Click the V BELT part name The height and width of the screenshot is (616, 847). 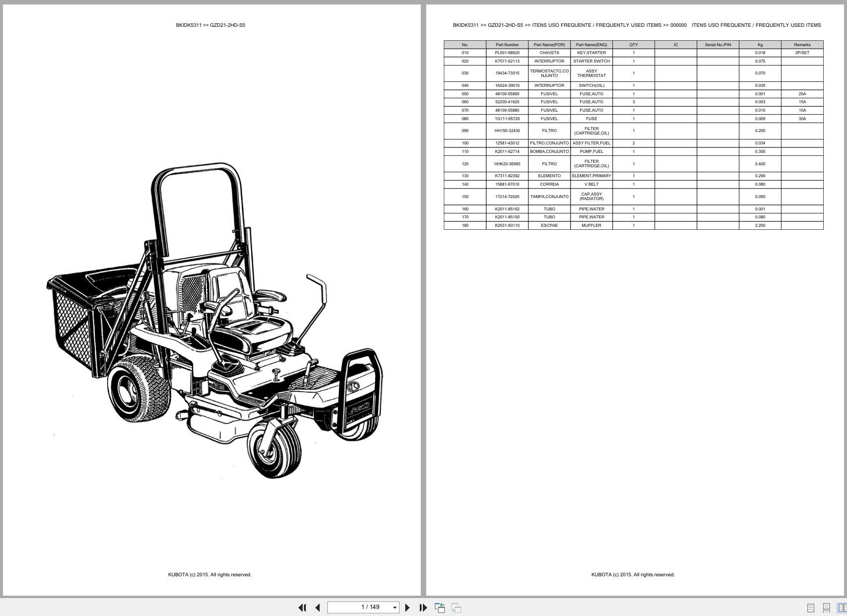[591, 184]
